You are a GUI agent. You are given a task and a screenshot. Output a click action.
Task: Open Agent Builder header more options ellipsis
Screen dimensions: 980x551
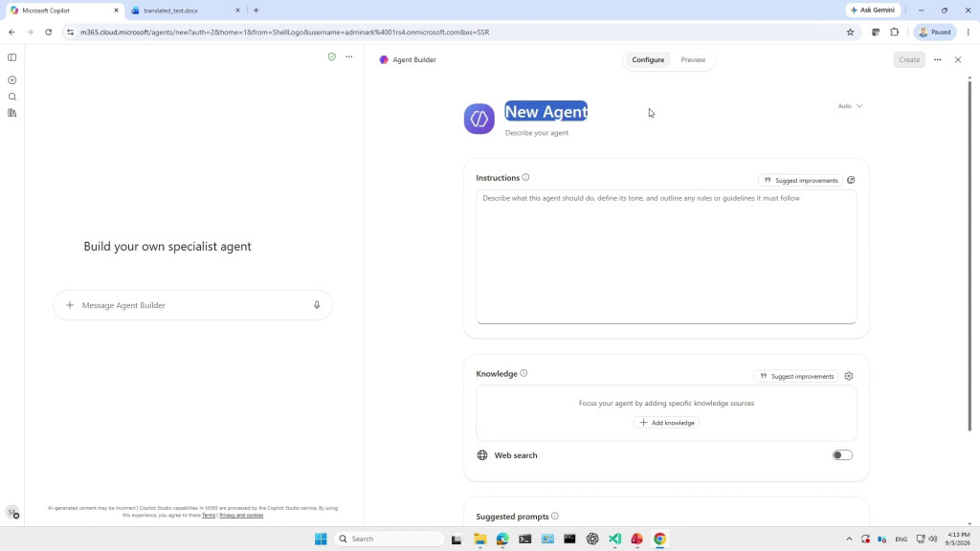point(938,60)
